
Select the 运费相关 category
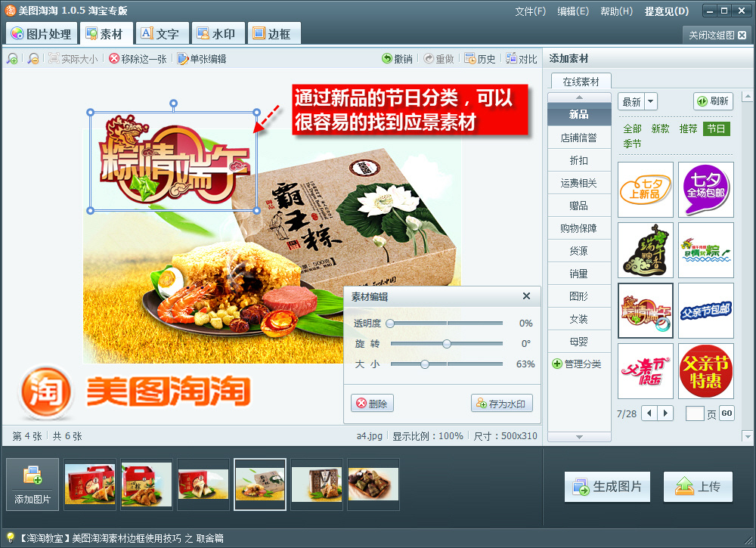pos(579,183)
